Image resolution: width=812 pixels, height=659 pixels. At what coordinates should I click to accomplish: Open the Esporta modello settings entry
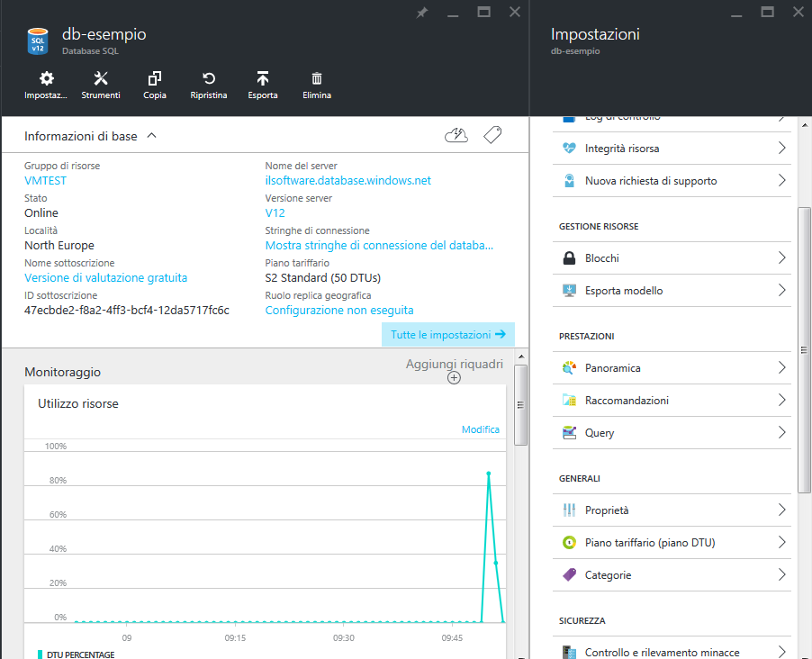672,291
